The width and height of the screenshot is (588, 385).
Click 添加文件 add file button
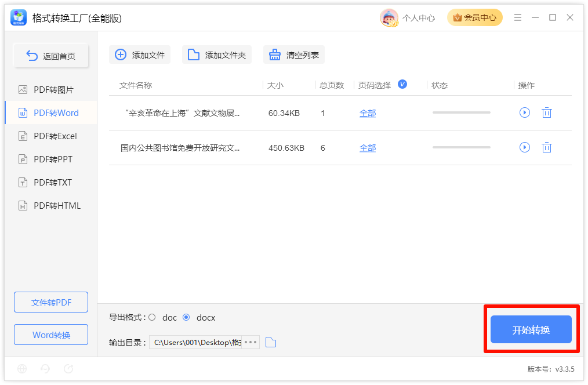(140, 55)
